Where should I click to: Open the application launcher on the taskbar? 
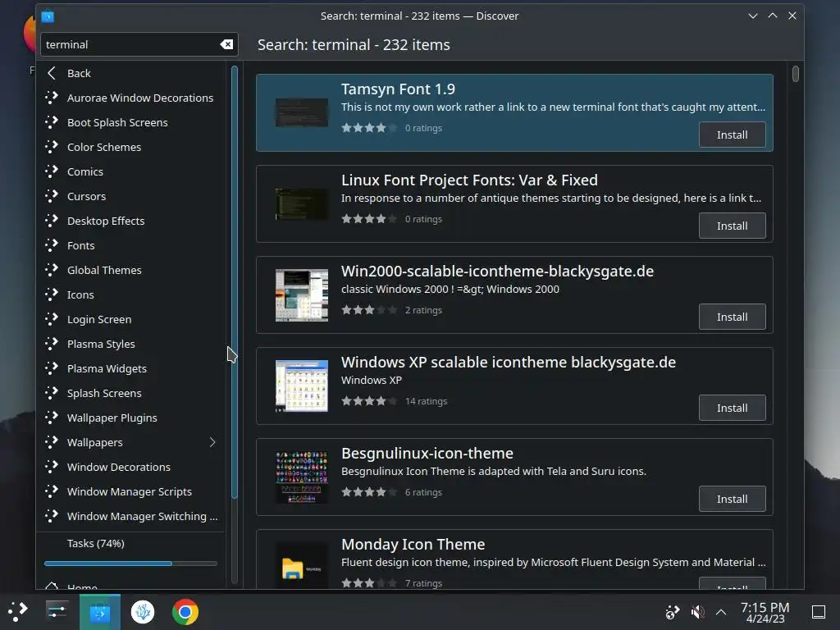tap(18, 611)
